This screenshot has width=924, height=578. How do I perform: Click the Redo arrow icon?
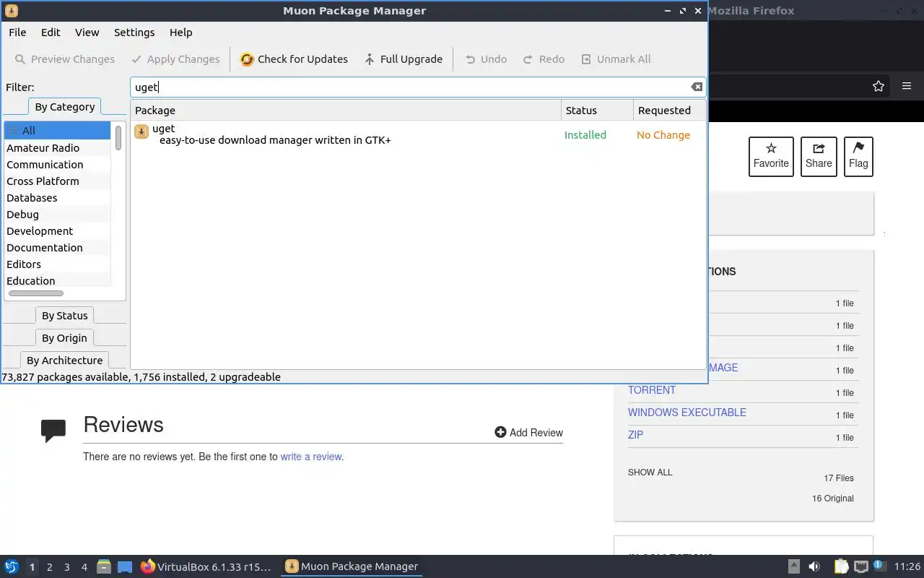pyautogui.click(x=528, y=59)
